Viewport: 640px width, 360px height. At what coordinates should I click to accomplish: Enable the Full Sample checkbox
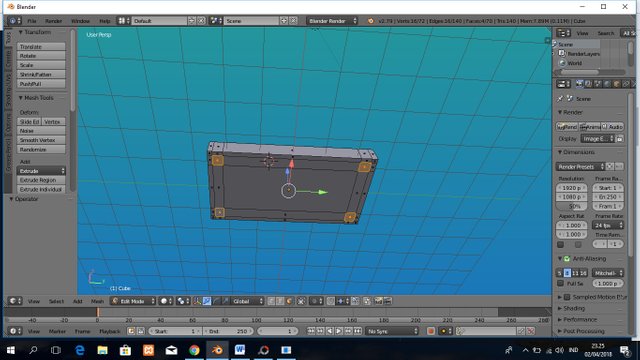click(560, 283)
